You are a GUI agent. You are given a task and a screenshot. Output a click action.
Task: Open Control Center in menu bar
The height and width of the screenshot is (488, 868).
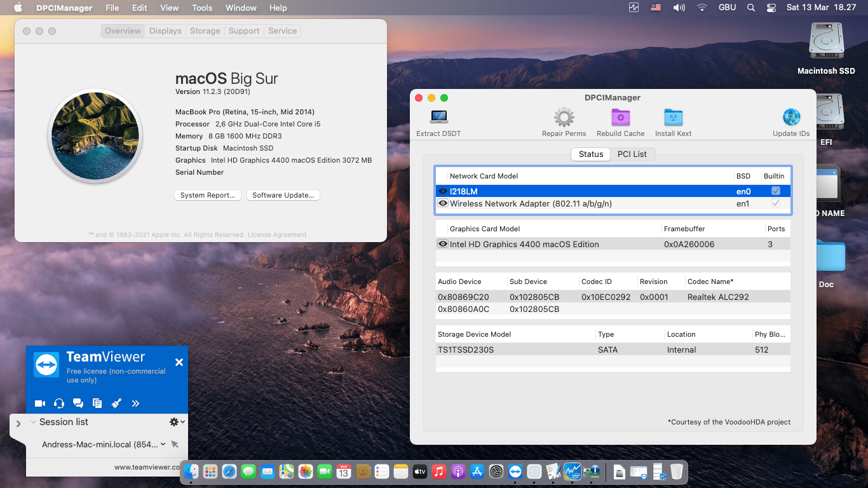(771, 8)
